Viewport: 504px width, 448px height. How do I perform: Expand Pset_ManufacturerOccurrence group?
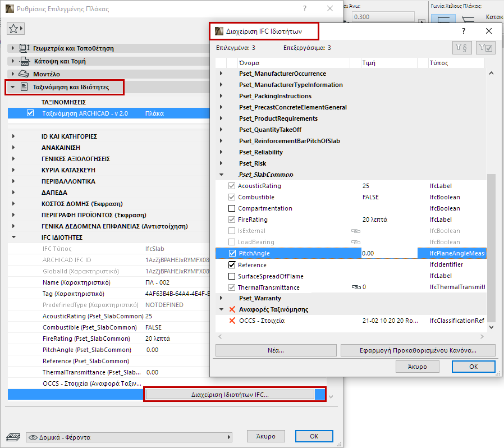221,74
